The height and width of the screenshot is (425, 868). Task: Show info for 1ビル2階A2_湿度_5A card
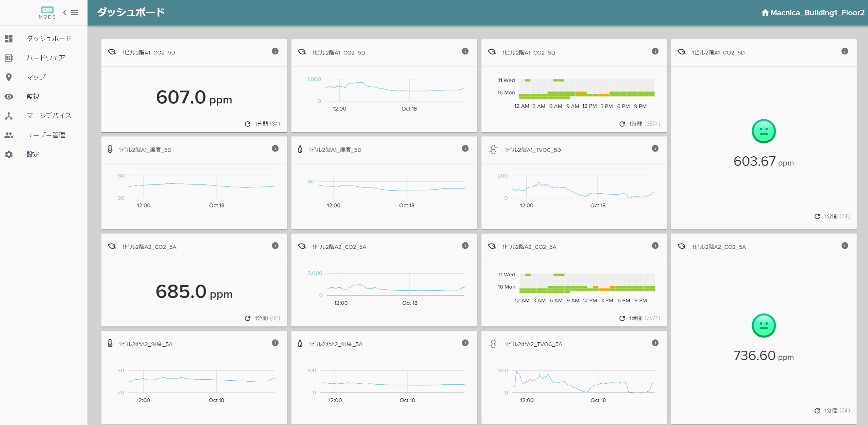tap(465, 343)
